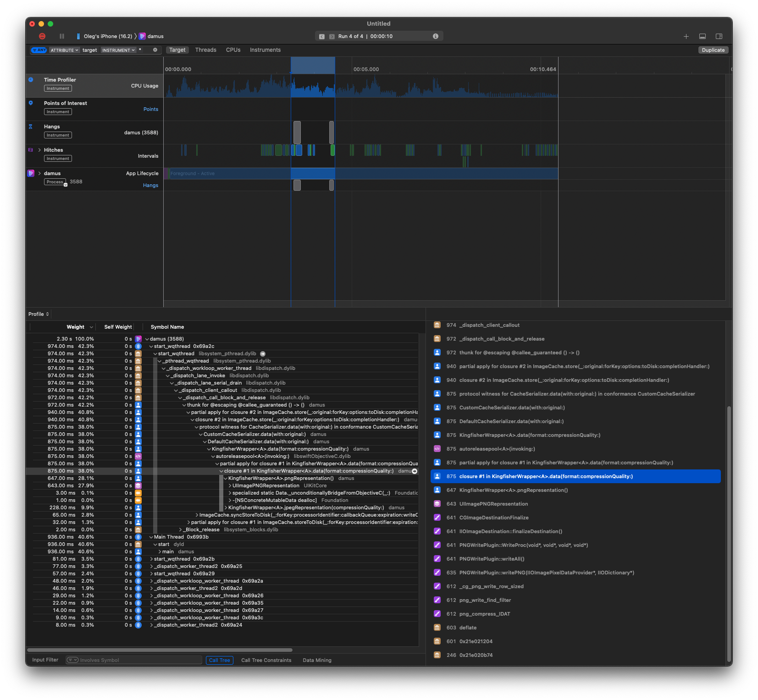Viewport: 758px width, 700px height.
Task: Focus on start_wqthread using its arrow icon
Action: point(263,353)
